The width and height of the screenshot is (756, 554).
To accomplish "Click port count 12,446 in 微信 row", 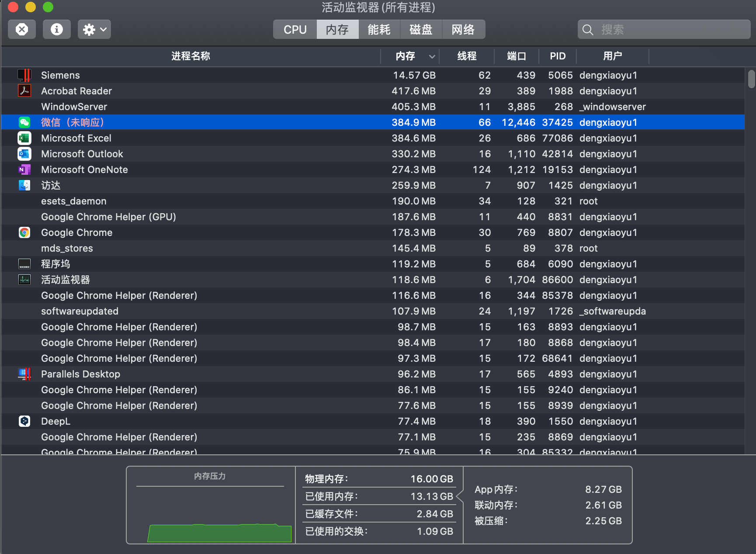I will (x=518, y=122).
